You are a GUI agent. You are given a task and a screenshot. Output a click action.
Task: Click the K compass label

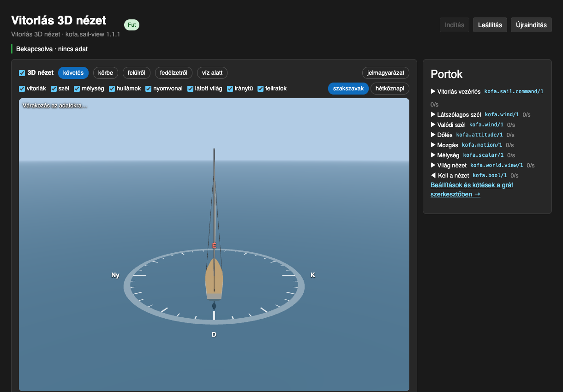click(x=313, y=275)
